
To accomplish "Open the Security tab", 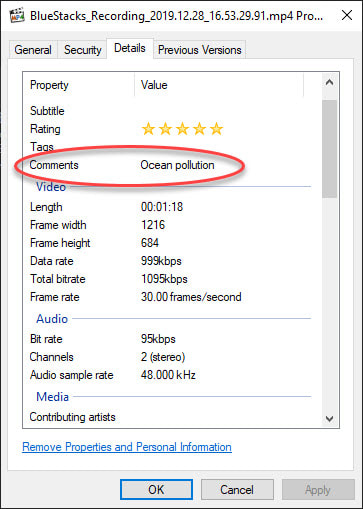I will [83, 50].
